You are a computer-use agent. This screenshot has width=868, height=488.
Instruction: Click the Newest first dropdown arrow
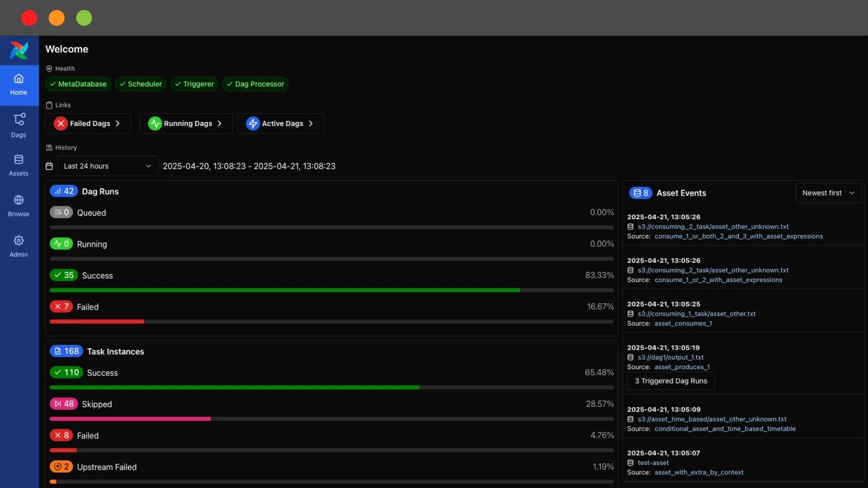852,193
